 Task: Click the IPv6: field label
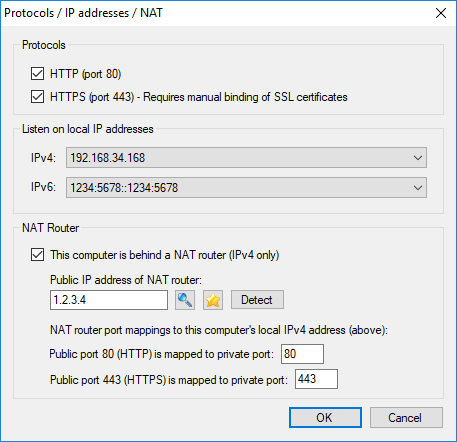pyautogui.click(x=43, y=187)
